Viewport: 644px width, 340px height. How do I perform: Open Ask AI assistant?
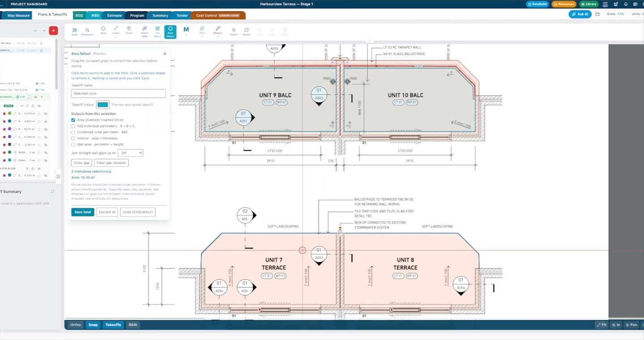pos(580,14)
